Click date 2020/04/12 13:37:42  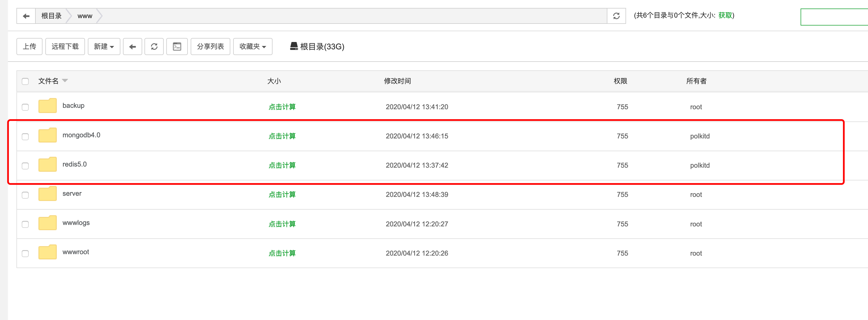[x=417, y=165]
